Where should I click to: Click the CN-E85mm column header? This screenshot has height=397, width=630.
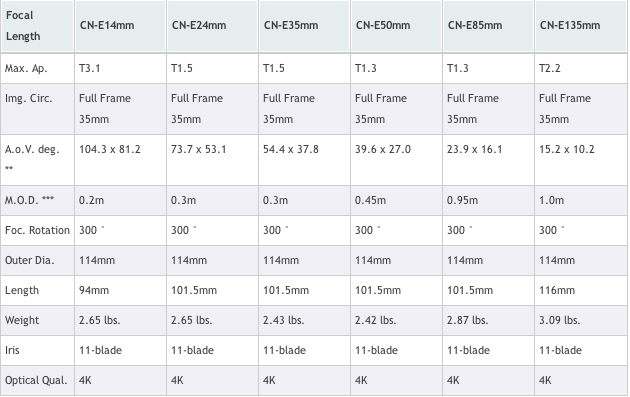[488, 26]
